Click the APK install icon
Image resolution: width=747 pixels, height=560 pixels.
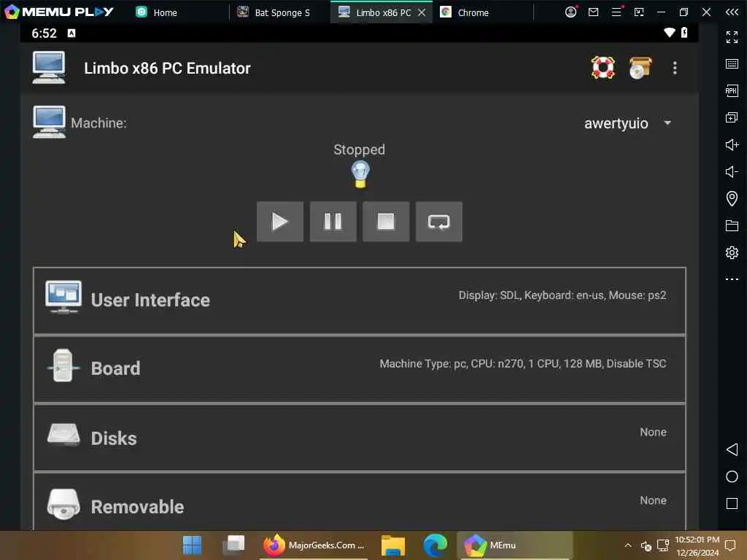[732, 90]
